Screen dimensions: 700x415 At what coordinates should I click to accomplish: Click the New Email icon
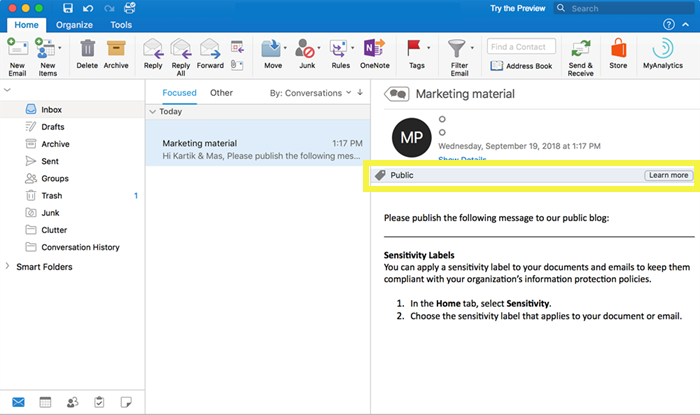tap(16, 49)
